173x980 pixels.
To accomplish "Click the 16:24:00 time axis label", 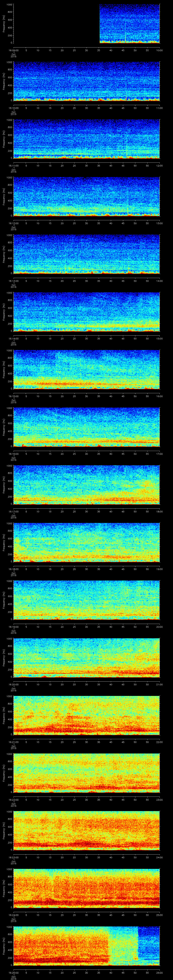I will 13,915.
